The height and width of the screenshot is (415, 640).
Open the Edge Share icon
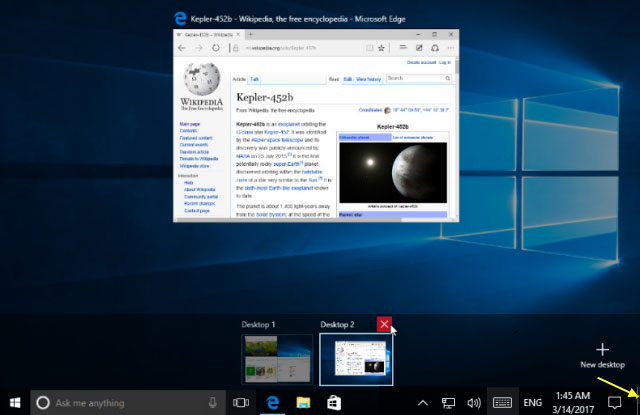tap(435, 48)
